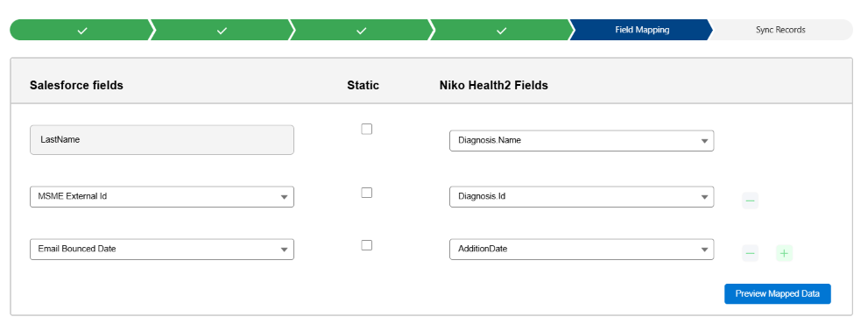Screen dimensions: 868x324
Task: Click minus icon on Email Bounced Date row
Action: coord(750,253)
